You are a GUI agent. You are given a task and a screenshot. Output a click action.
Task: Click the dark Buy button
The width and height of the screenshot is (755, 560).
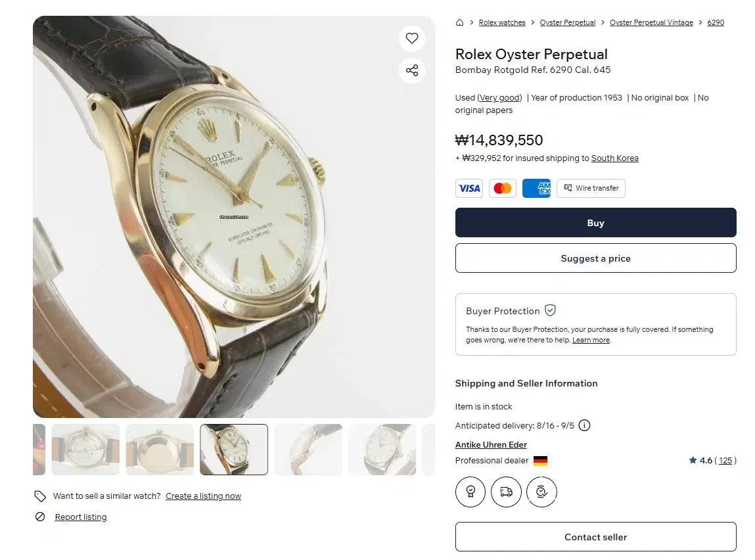595,222
